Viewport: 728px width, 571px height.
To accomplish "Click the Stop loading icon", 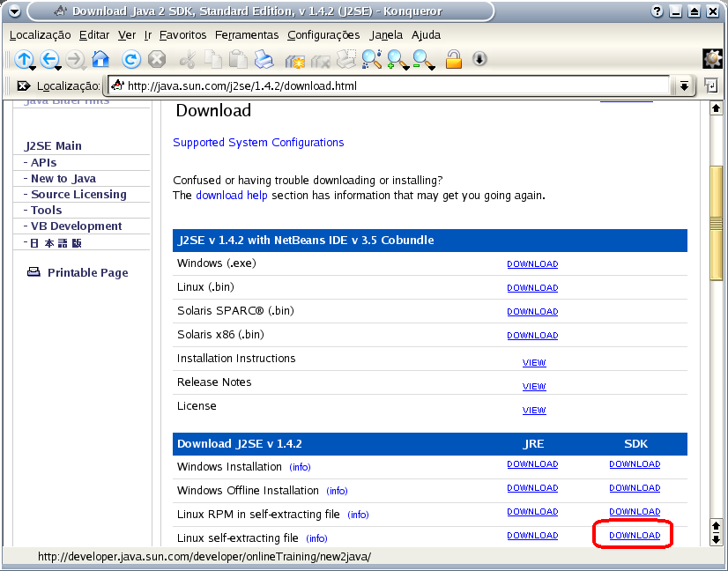I will (x=157, y=59).
